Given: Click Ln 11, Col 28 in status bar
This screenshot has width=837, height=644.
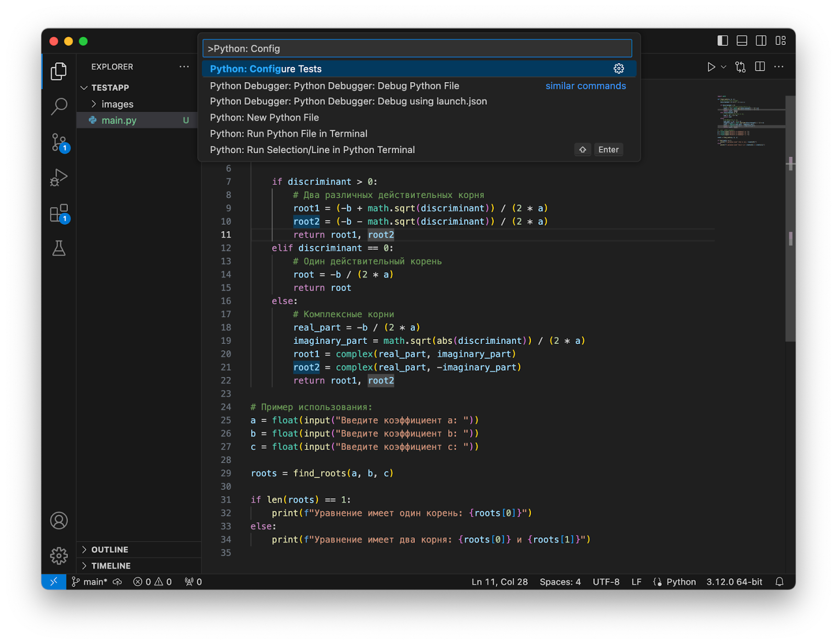Looking at the screenshot, I should pyautogui.click(x=500, y=581).
